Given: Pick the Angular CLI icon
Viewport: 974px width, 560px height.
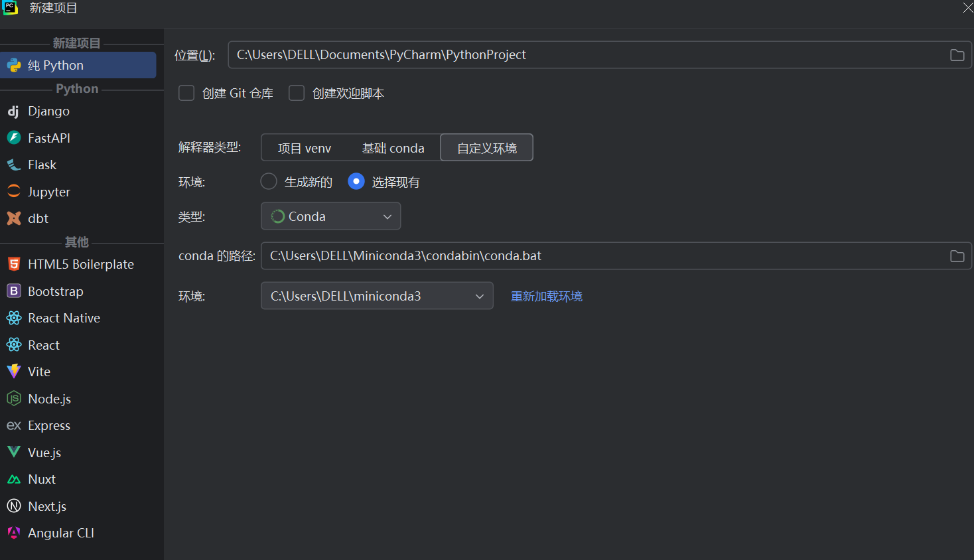Looking at the screenshot, I should pyautogui.click(x=14, y=532).
